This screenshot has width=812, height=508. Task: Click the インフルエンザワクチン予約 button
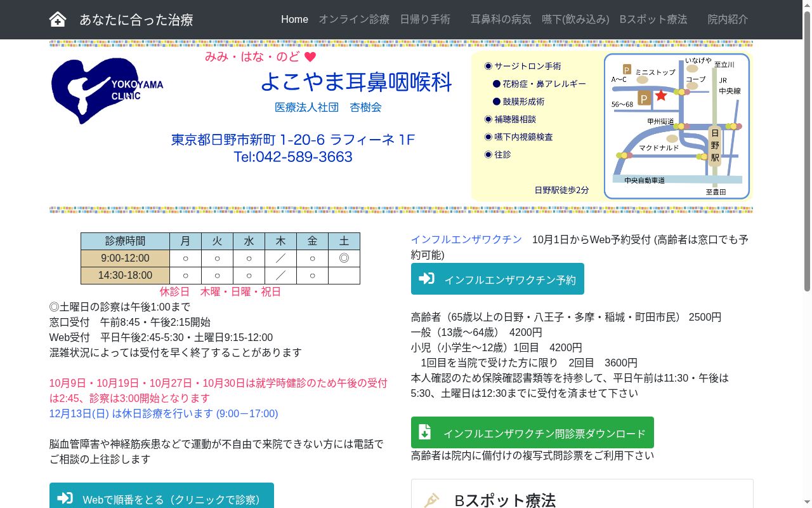pyautogui.click(x=497, y=279)
